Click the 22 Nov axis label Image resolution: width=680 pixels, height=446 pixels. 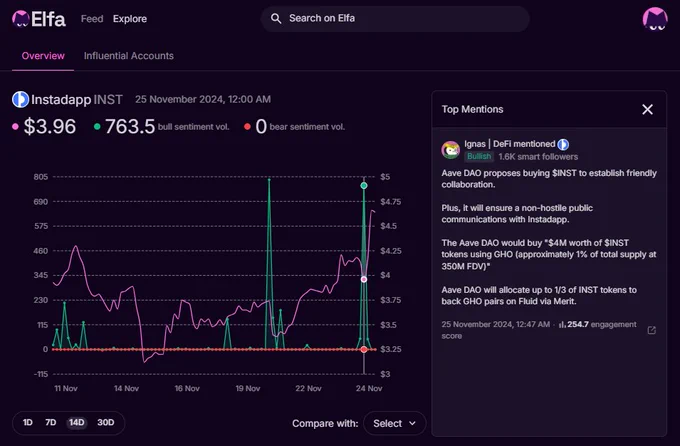coord(308,388)
